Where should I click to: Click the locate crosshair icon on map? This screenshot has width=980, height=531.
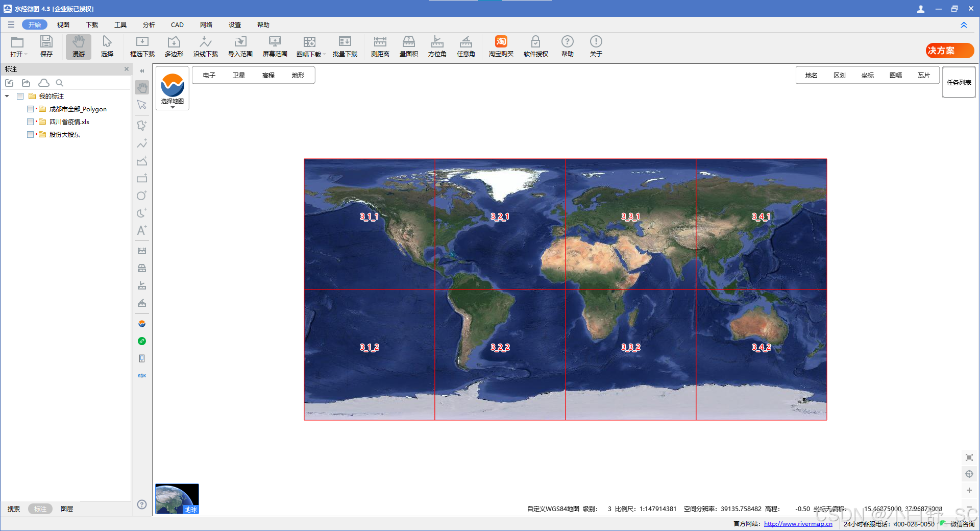click(969, 474)
